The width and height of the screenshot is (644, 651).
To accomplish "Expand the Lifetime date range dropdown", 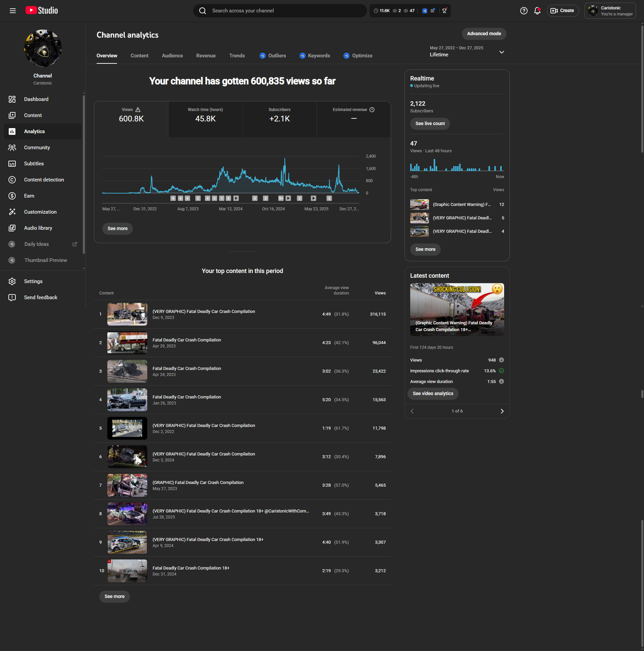I will [x=501, y=52].
